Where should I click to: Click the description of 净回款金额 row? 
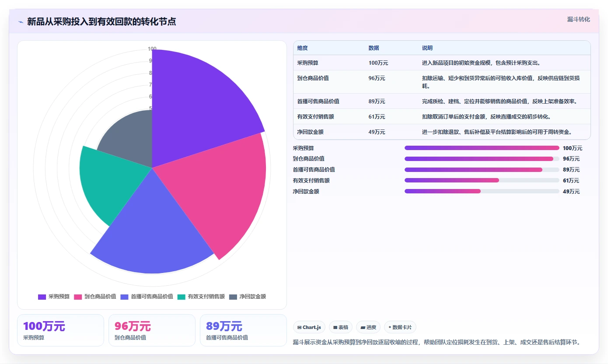click(x=497, y=132)
